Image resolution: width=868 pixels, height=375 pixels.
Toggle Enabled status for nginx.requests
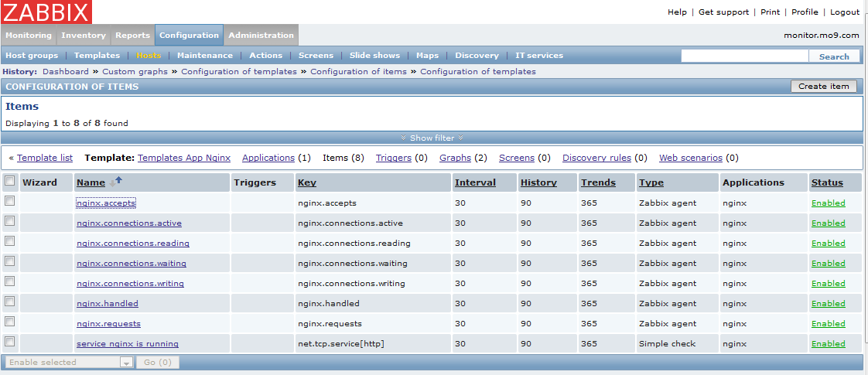tap(828, 323)
